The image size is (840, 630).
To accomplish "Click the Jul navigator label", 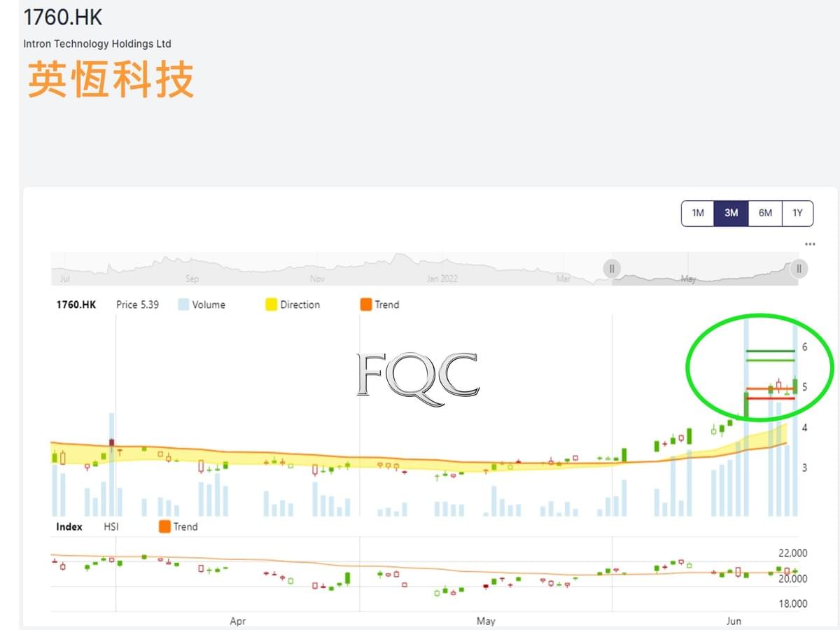I will pyautogui.click(x=65, y=279).
